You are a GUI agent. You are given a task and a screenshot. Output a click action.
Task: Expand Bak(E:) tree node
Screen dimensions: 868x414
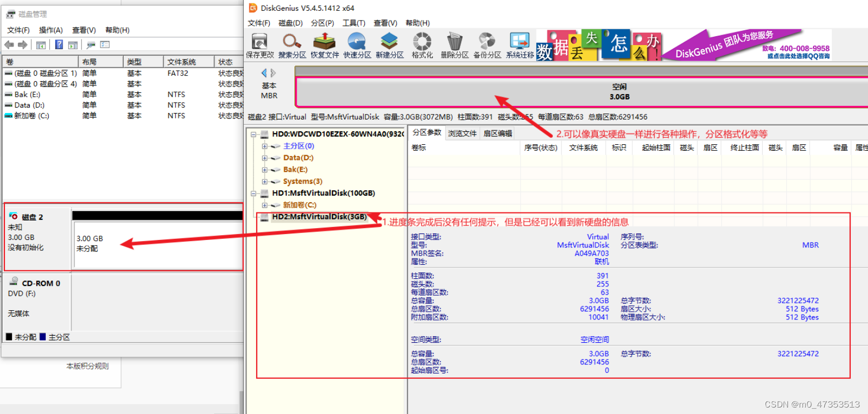click(x=264, y=170)
